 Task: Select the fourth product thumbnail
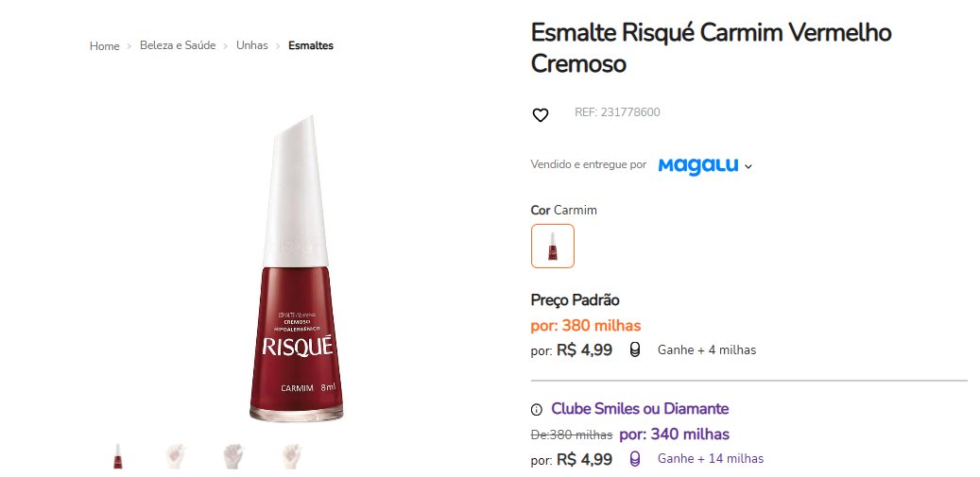coord(291,456)
